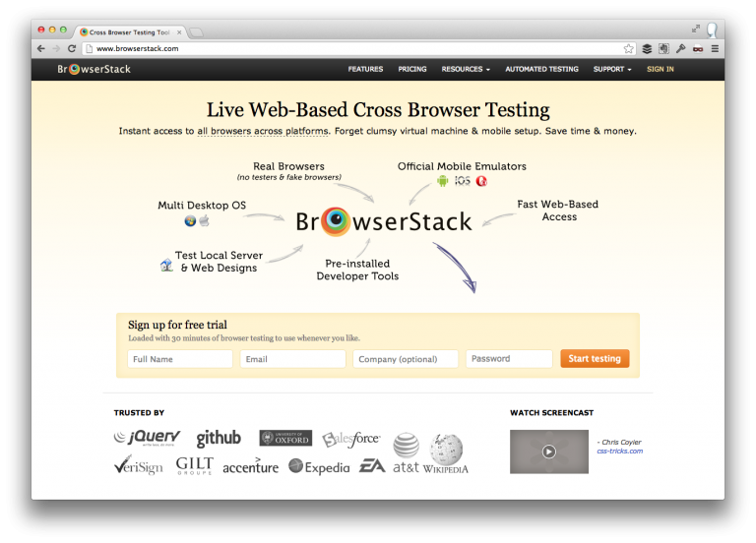
Task: Close the Cross Browser Testing Tool tab
Action: [179, 32]
